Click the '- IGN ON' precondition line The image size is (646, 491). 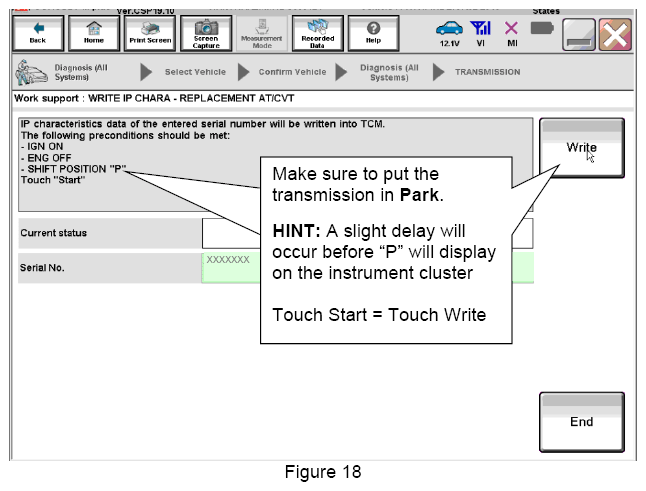[42, 147]
